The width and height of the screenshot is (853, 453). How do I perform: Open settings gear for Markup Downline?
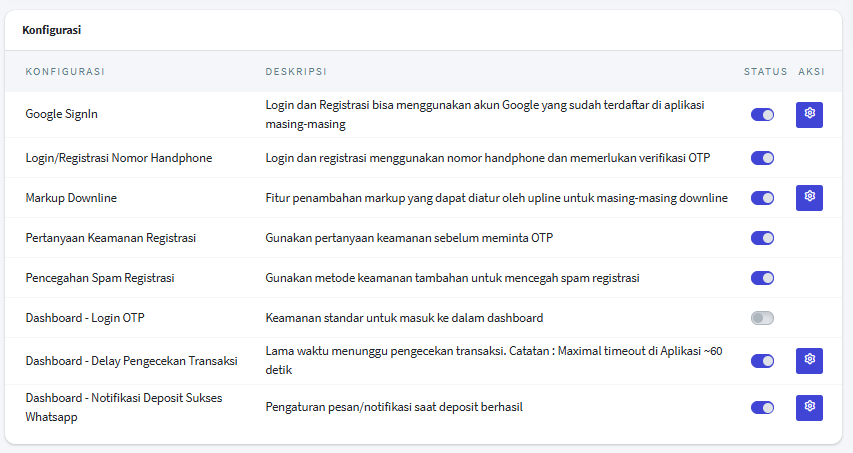809,198
